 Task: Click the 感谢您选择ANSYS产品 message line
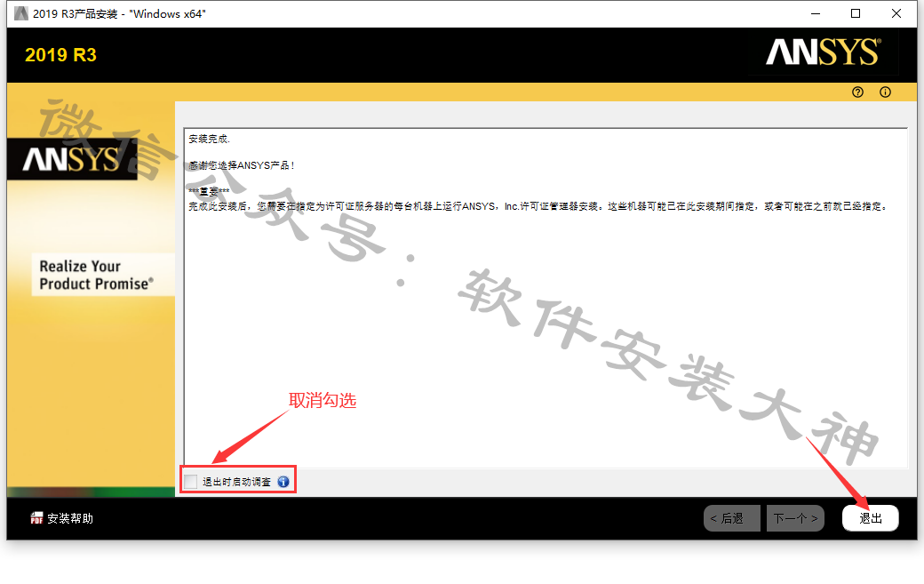[x=242, y=165]
